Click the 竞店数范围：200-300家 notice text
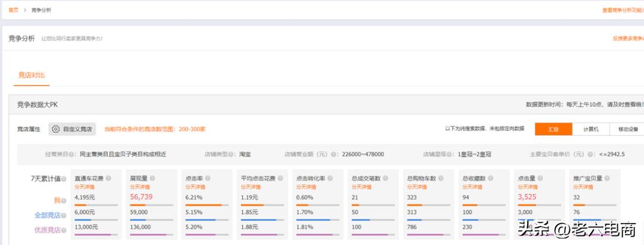This screenshot has width=644, height=245. click(154, 129)
